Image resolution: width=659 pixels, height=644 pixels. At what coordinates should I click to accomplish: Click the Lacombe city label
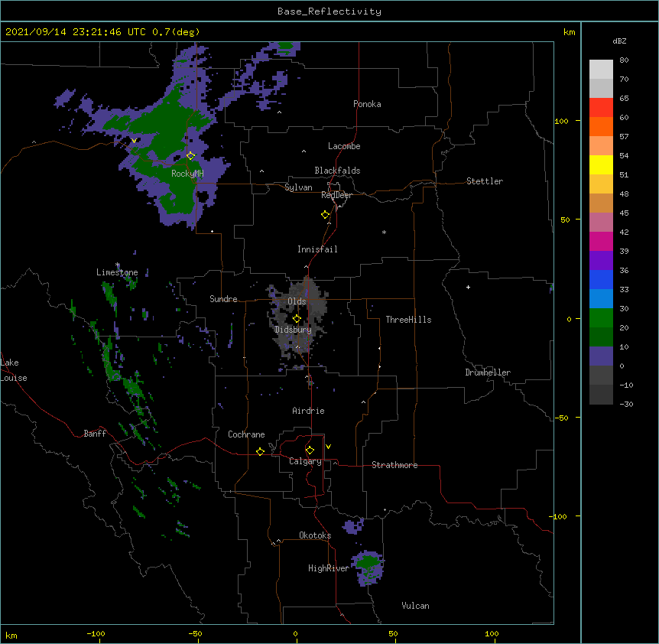[344, 146]
